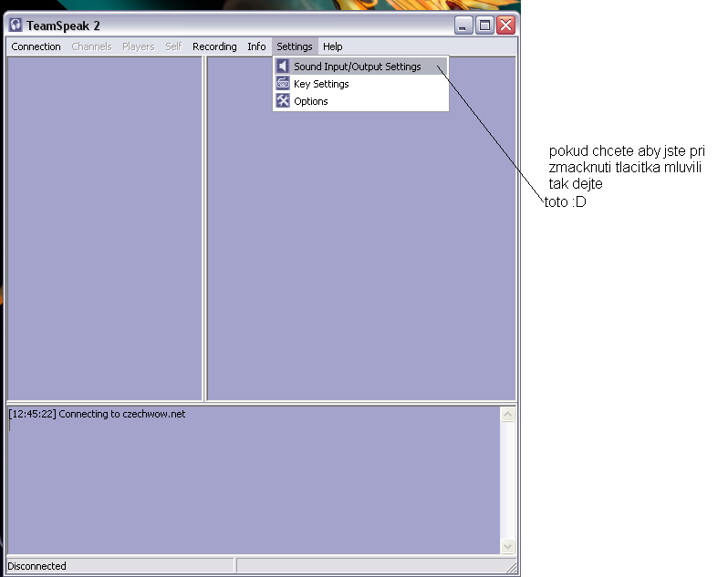Click the greyed-out Channels menu
Screen dimensions: 728x577
tap(91, 46)
